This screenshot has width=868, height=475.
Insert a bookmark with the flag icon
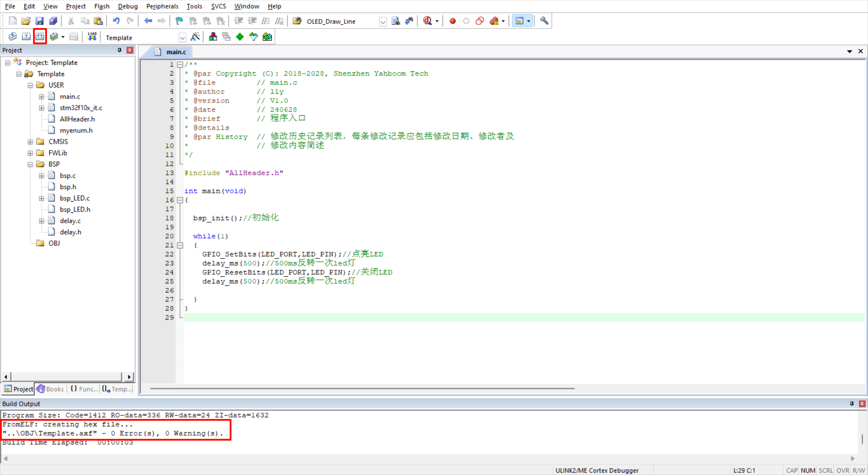pos(179,21)
